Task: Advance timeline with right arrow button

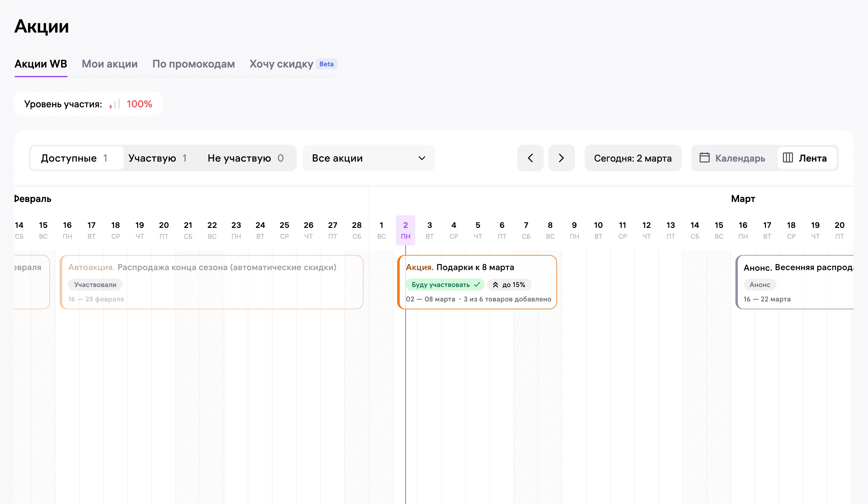Action: tap(561, 158)
